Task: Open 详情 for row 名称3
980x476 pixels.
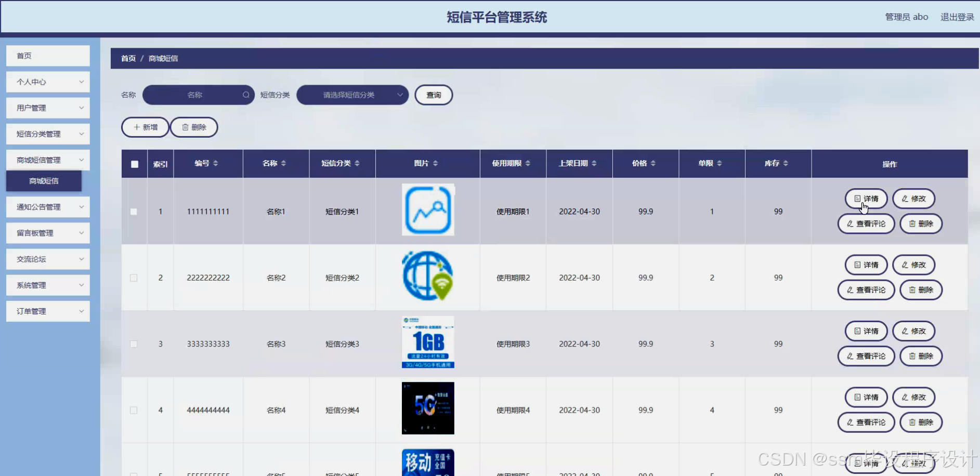Action: pyautogui.click(x=866, y=331)
